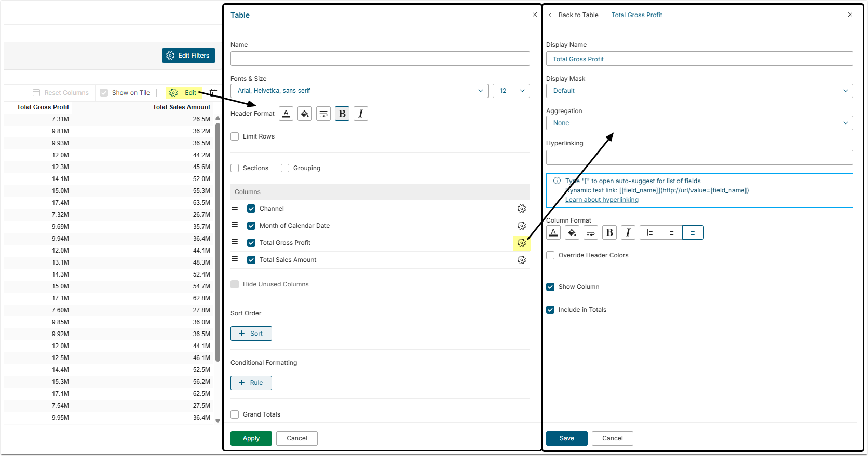Click Reset Columns
Screen dimensions: 868x456
pyautogui.click(x=61, y=93)
